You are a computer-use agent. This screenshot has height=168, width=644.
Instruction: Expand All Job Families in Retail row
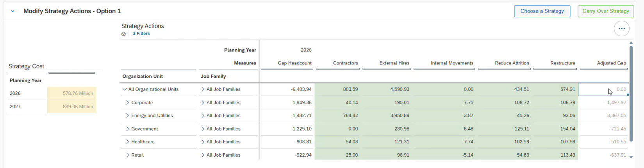coord(203,155)
